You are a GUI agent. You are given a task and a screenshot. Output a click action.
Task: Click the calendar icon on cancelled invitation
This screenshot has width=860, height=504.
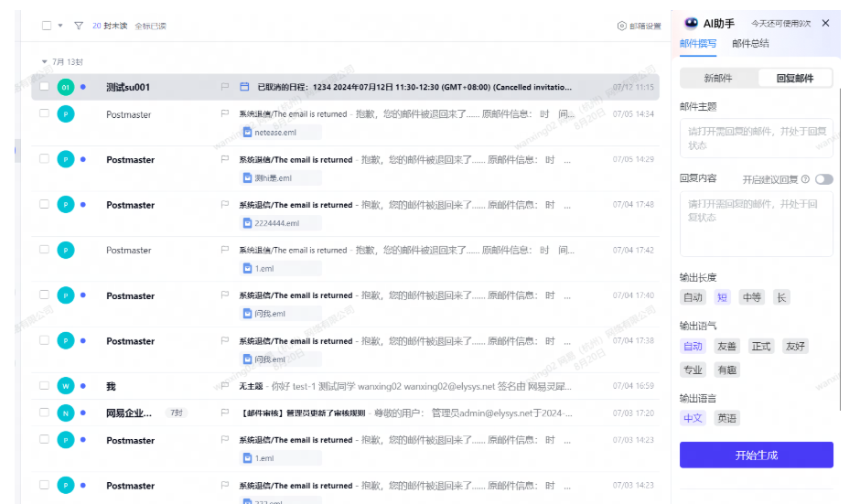[244, 87]
